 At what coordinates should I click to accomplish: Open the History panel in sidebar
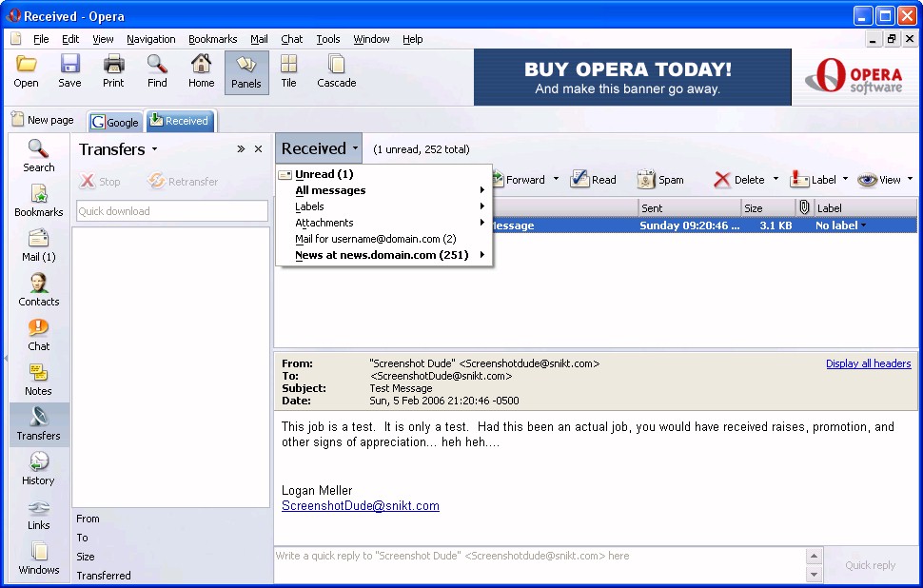[x=39, y=469]
